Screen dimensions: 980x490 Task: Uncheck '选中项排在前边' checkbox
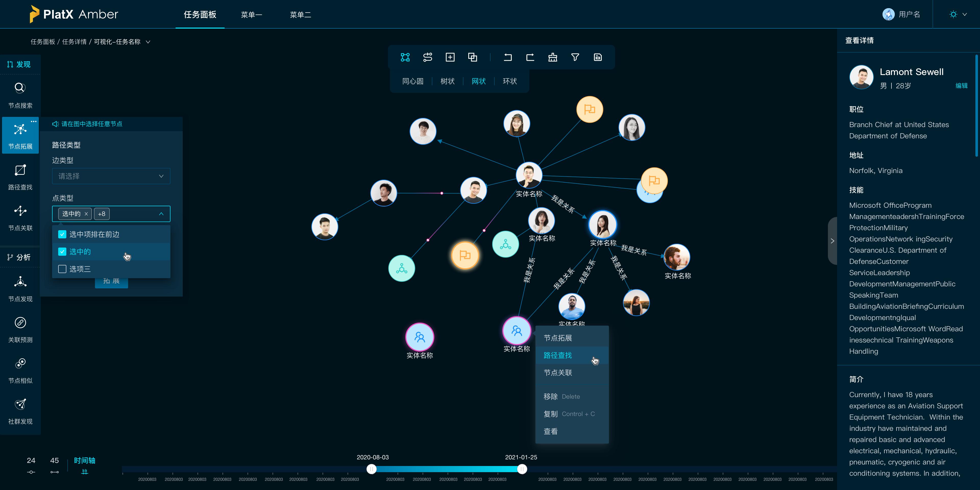click(62, 234)
